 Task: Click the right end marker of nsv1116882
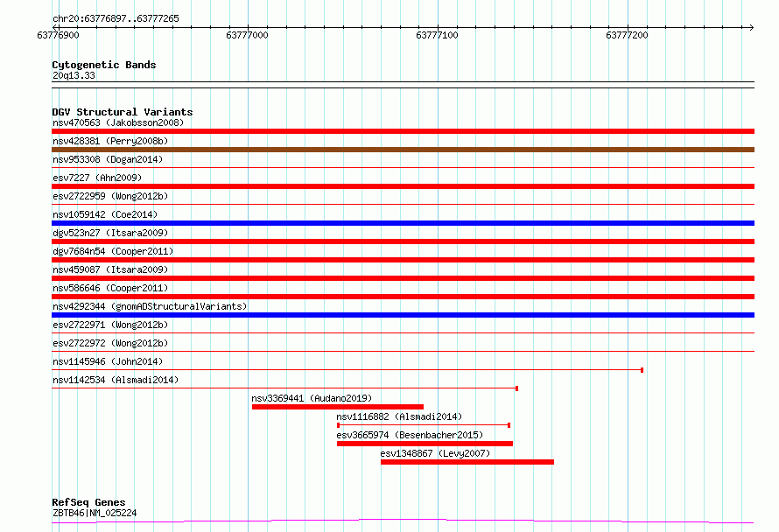pos(509,425)
